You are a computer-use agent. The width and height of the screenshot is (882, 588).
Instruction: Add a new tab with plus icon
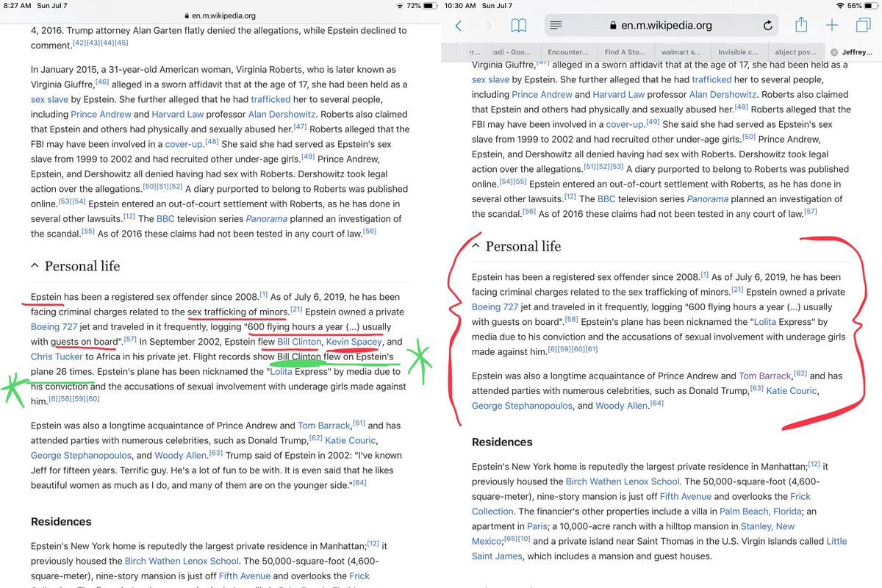[x=832, y=26]
